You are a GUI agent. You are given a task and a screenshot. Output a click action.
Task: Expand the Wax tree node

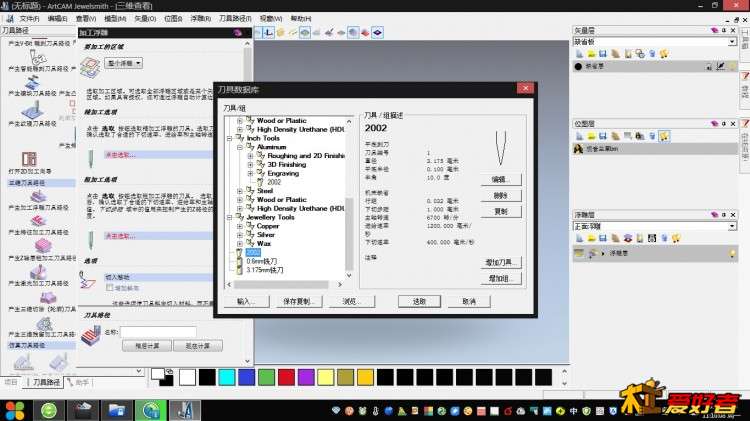click(x=240, y=244)
